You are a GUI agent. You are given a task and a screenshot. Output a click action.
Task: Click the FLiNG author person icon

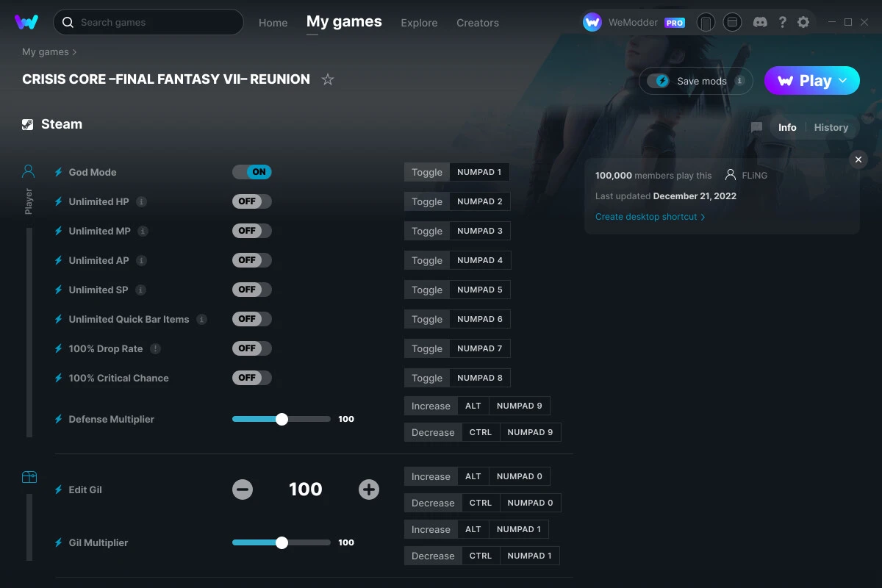[x=731, y=175]
